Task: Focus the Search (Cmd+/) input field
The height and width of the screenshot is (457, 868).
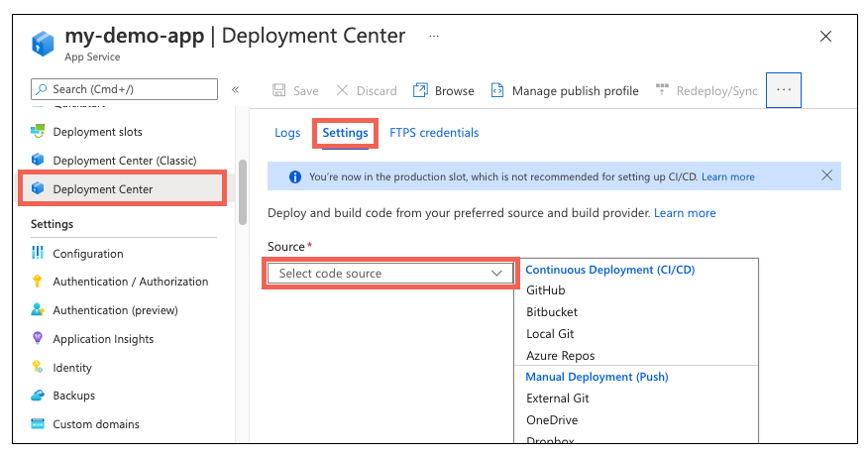Action: click(125, 89)
